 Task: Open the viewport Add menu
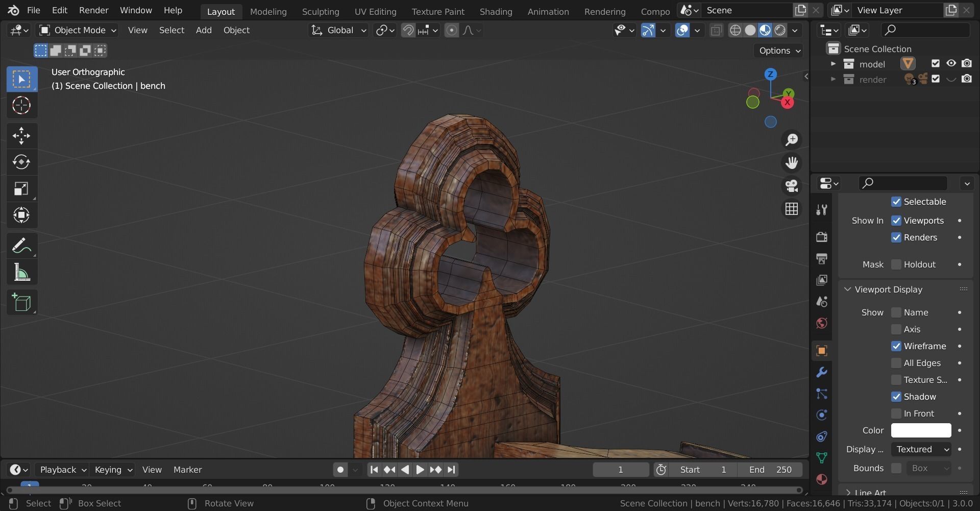(x=204, y=30)
